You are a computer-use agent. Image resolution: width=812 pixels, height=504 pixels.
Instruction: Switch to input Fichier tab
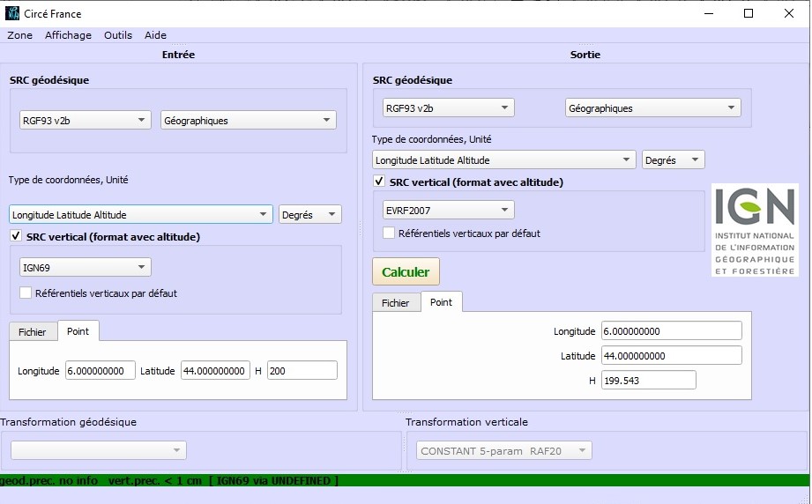pos(33,332)
